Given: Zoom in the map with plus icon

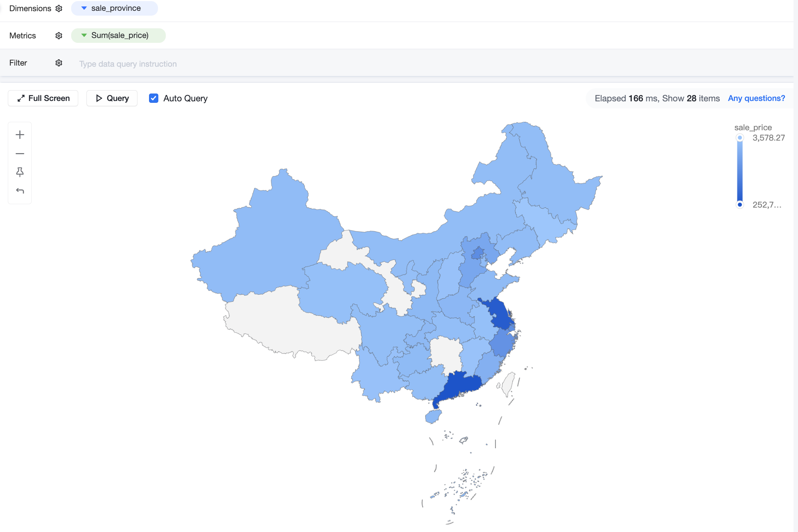Looking at the screenshot, I should point(20,134).
